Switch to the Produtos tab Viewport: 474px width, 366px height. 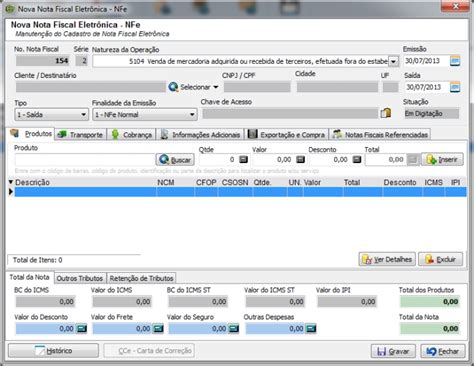tap(31, 134)
